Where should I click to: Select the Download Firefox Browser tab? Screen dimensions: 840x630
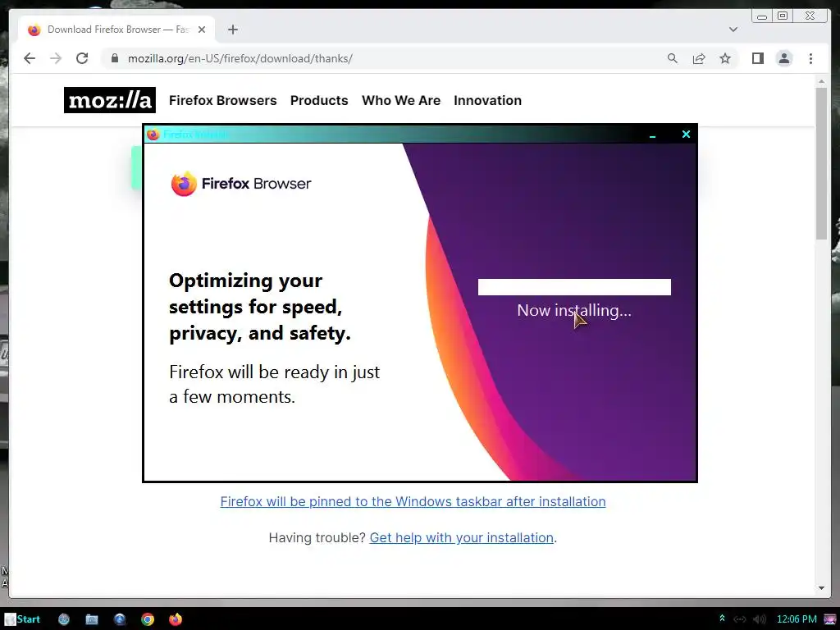click(x=116, y=30)
